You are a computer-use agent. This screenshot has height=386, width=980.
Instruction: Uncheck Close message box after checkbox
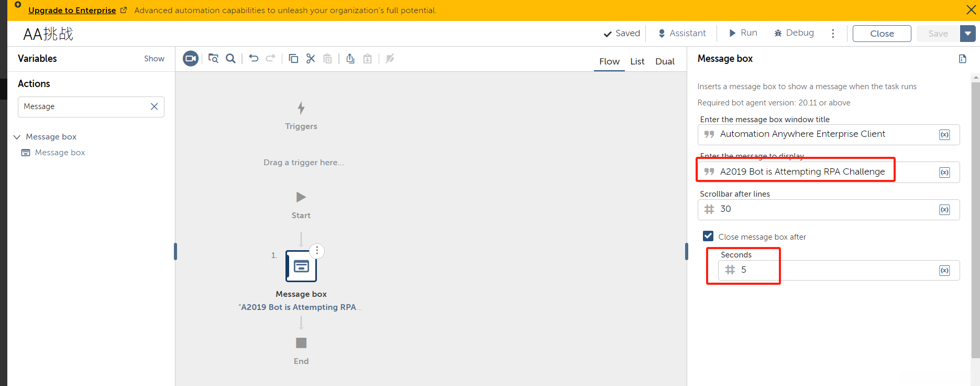pyautogui.click(x=708, y=237)
